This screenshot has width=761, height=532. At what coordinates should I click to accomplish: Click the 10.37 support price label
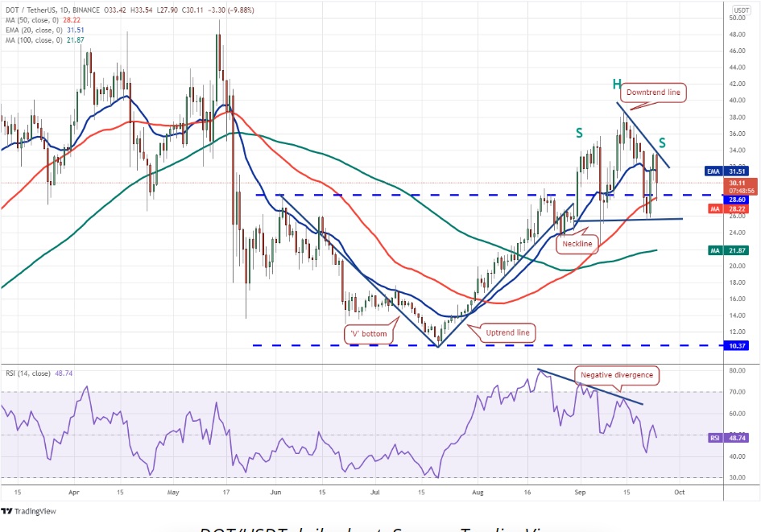[734, 346]
